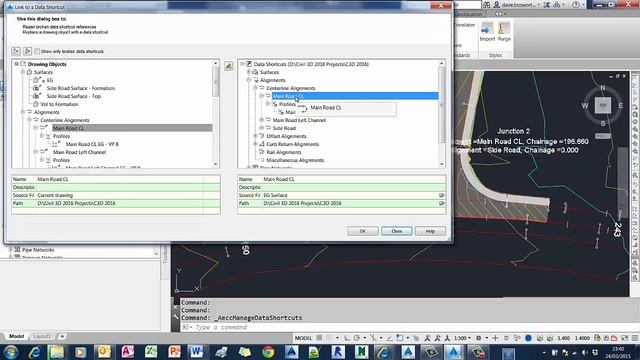Expand Surfaces under Data Shortcuts

point(249,72)
